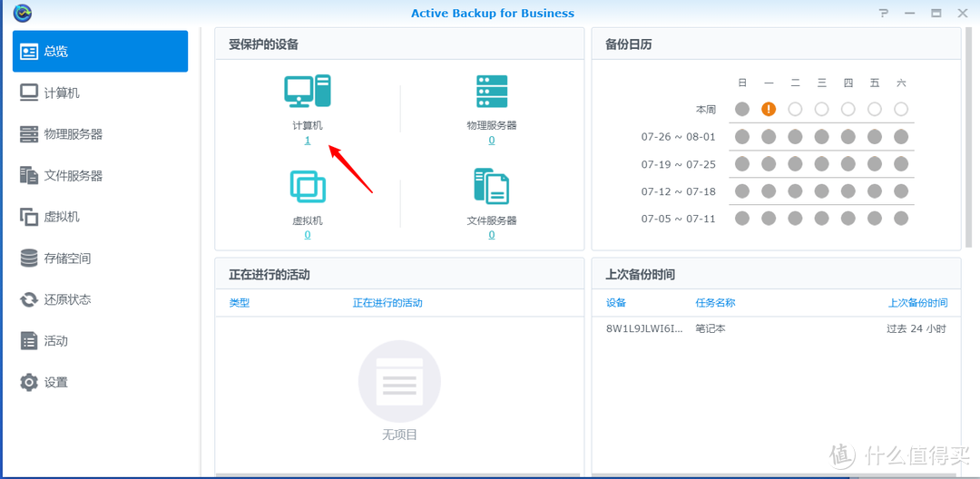Viewport: 980px width, 479px height.
Task: Click the 总览 sidebar icon
Action: pyautogui.click(x=29, y=51)
